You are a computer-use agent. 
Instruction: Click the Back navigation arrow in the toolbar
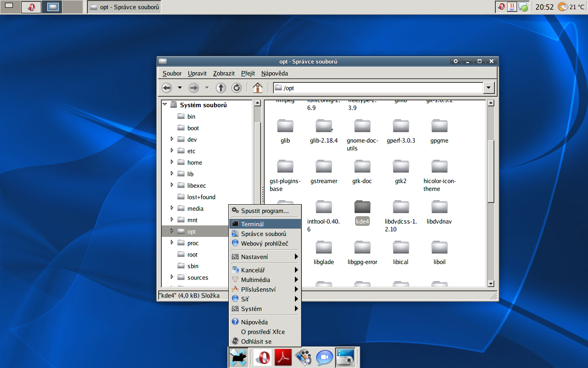tap(167, 87)
